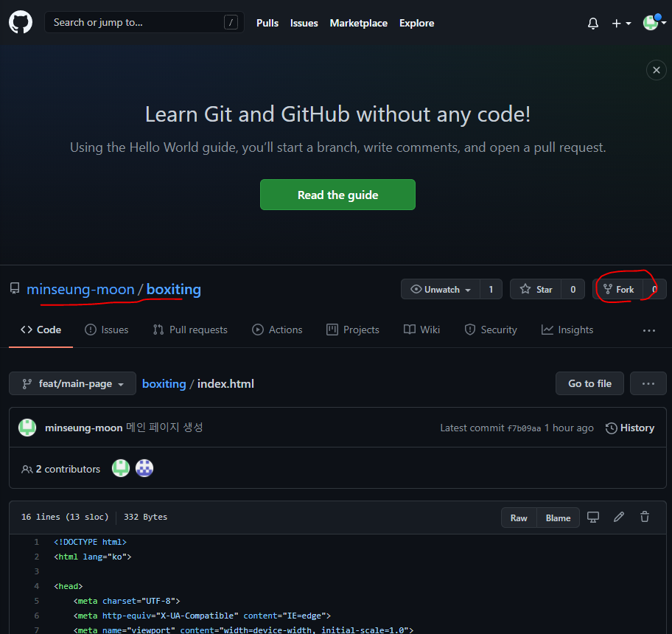Expand the plus create-new menu

pos(621,23)
